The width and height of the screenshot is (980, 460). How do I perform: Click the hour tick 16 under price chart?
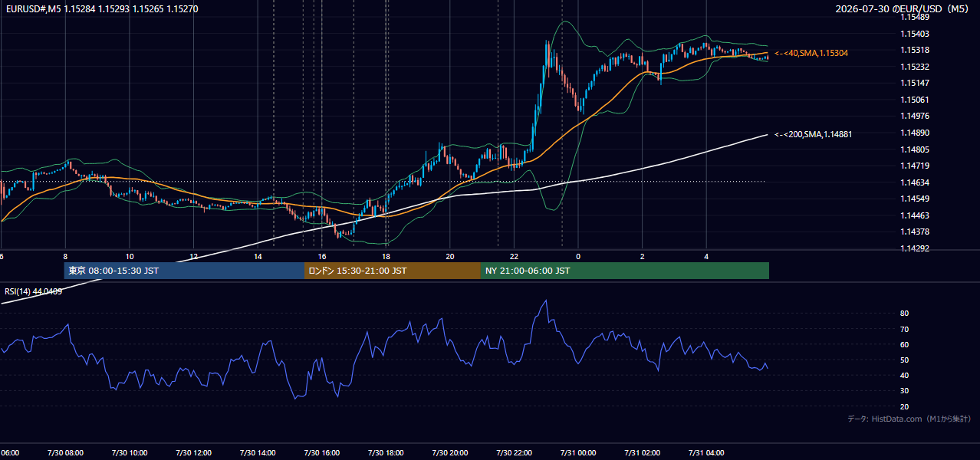pos(322,256)
